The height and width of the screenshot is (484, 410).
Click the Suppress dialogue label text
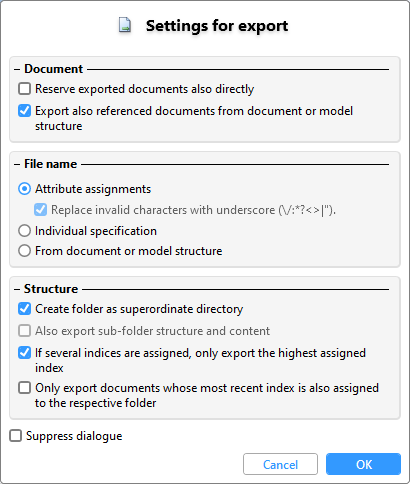74,436
